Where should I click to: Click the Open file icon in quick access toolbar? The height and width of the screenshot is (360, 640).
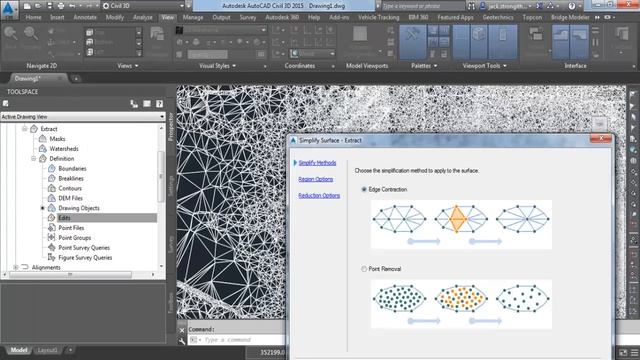[x=38, y=6]
